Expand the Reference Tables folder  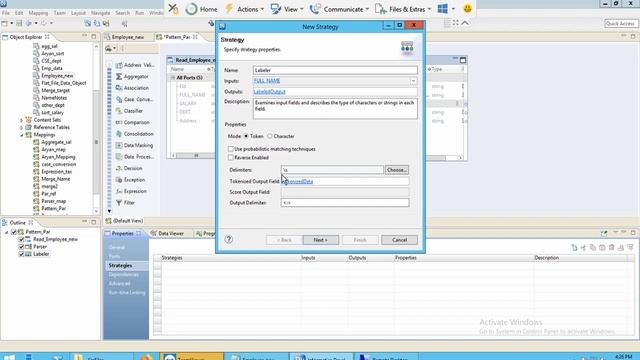[22, 127]
